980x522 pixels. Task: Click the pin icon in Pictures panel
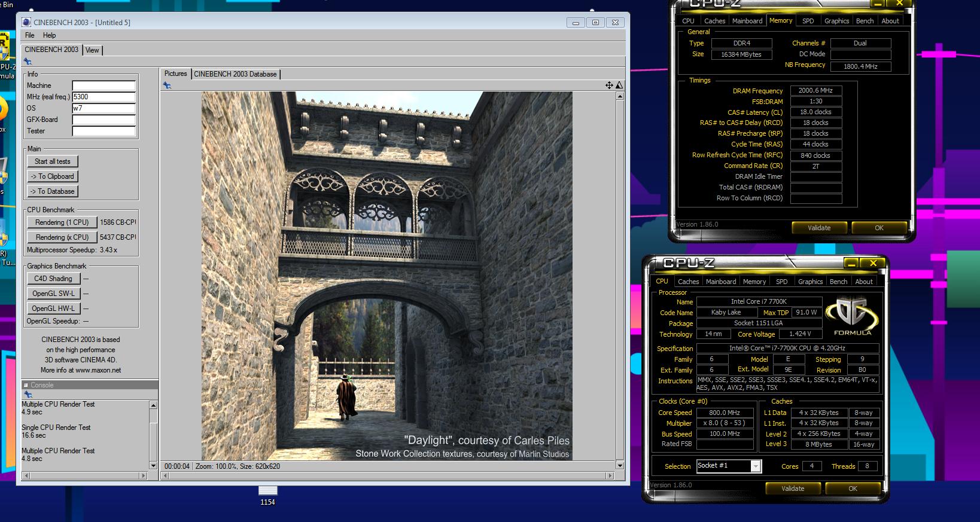[167, 86]
